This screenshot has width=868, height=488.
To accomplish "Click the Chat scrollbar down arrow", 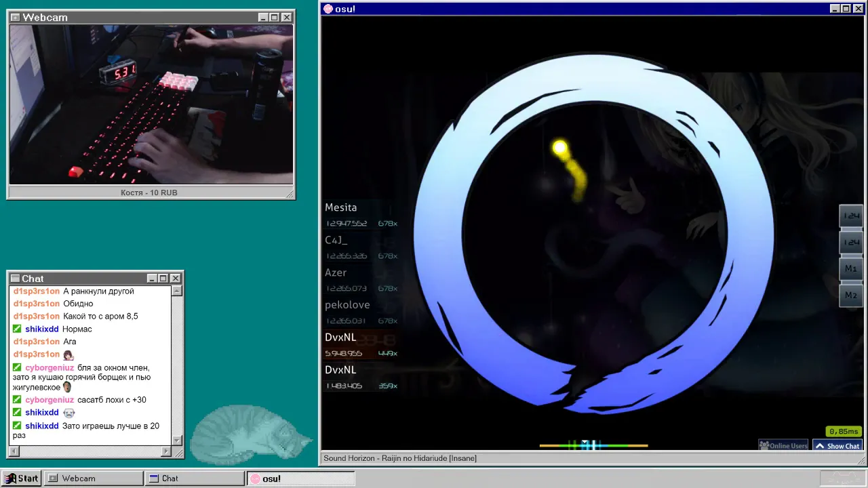I will [x=177, y=441].
